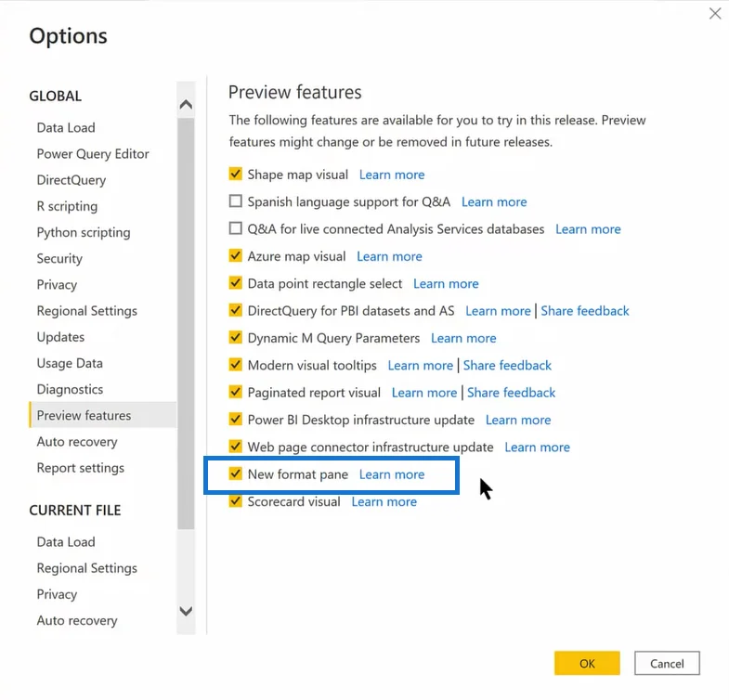Open Learn more for Modern visual tooltips

click(421, 366)
